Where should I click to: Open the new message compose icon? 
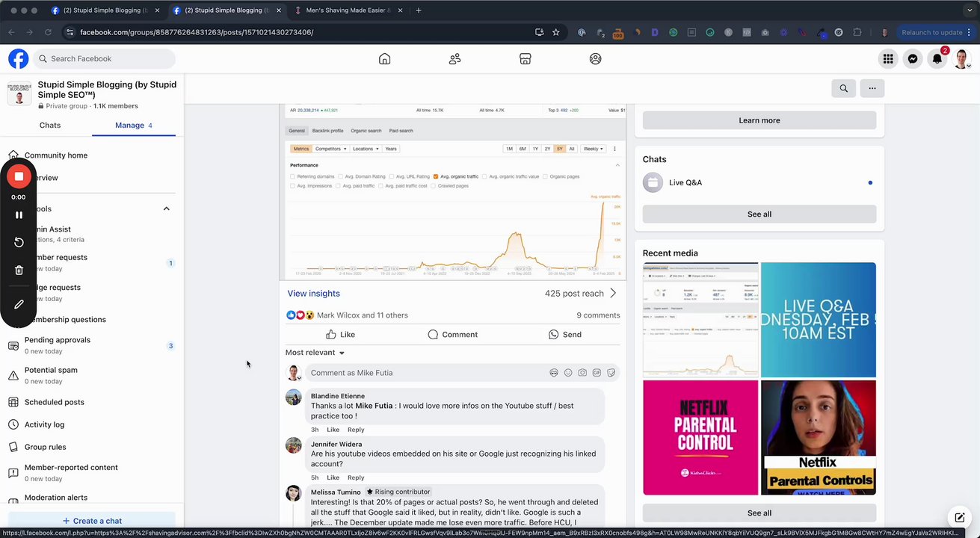click(x=959, y=518)
